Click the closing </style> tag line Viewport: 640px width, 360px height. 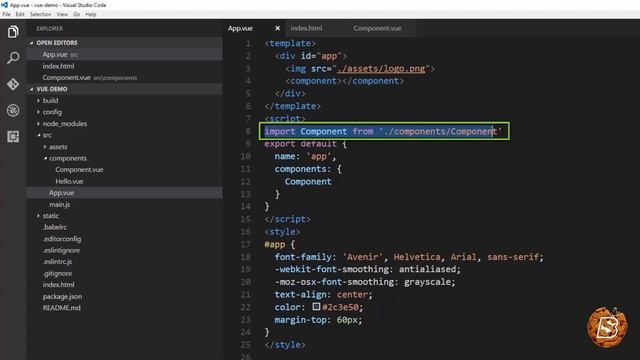[285, 345]
